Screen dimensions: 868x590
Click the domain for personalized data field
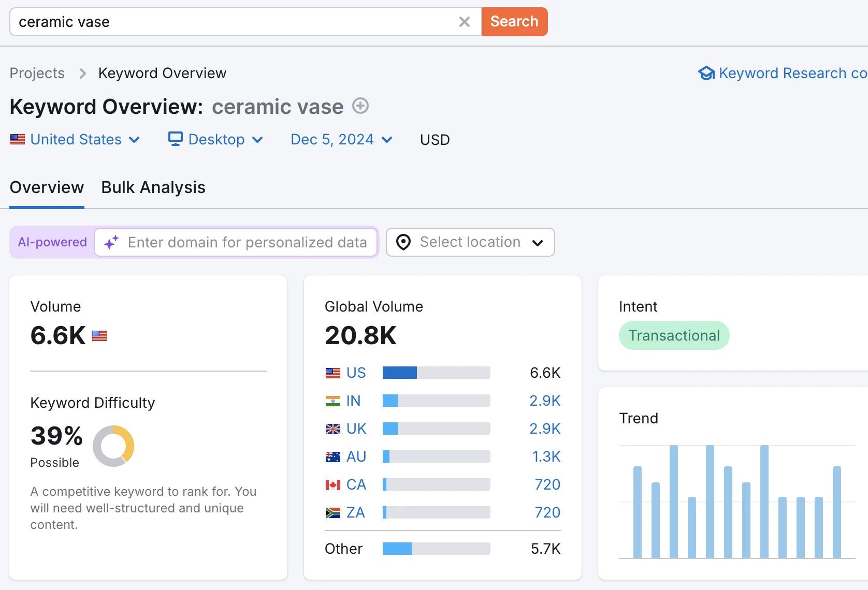point(236,242)
